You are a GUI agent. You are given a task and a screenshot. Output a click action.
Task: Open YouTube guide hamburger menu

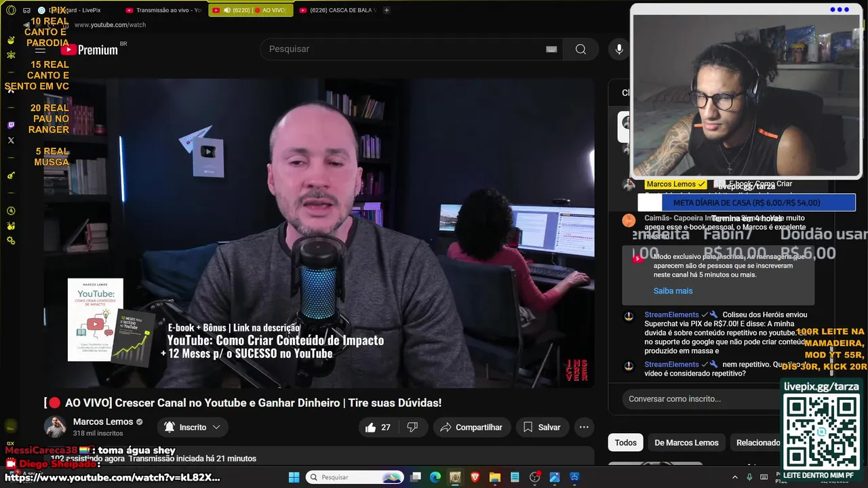40,49
